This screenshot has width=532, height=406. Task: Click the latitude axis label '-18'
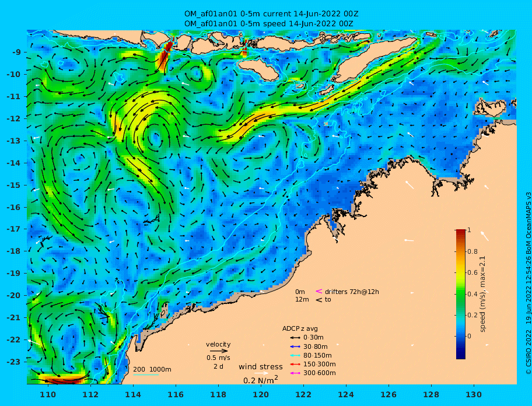[x=13, y=251]
